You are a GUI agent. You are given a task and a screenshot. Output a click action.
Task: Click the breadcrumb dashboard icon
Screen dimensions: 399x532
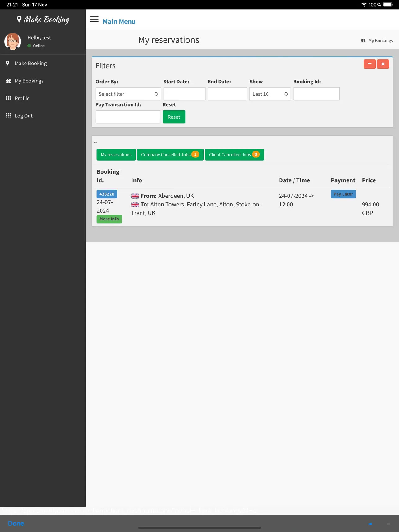[x=363, y=41]
